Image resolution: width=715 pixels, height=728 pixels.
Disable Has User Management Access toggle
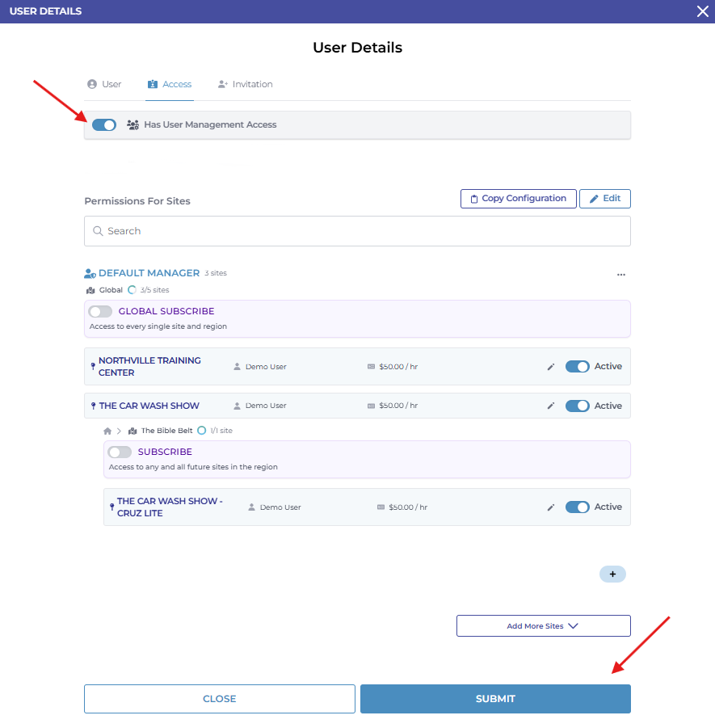(104, 125)
